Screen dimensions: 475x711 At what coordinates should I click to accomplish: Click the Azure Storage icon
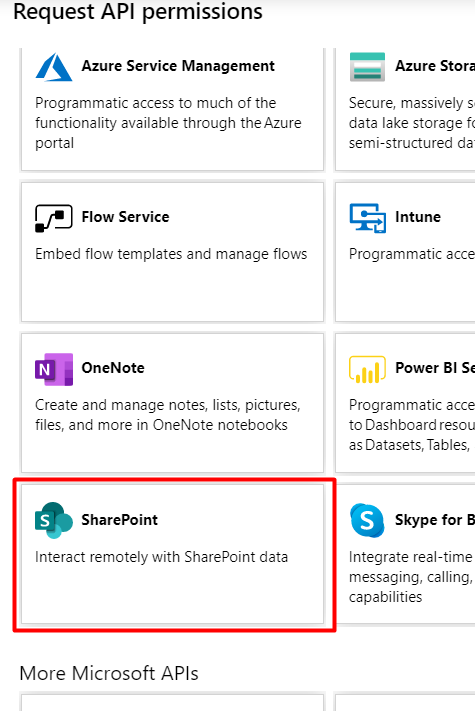coord(367,67)
